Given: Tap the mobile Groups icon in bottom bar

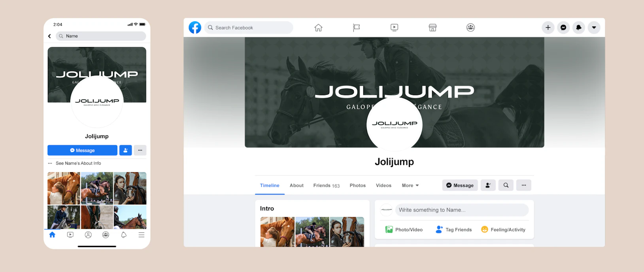Looking at the screenshot, I should (106, 235).
